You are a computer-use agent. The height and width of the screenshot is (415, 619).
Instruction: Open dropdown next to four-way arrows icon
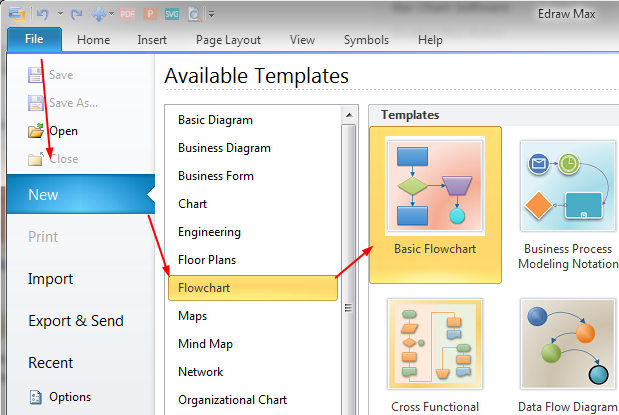point(112,14)
